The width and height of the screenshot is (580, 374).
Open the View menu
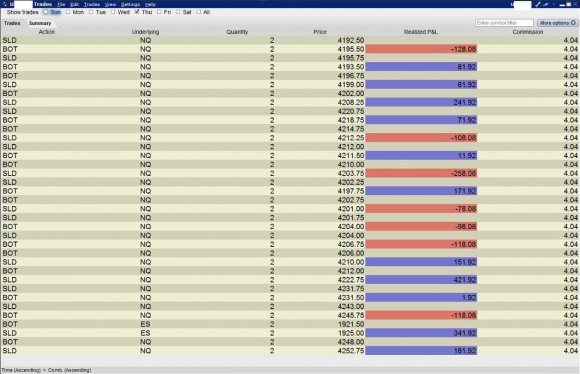point(110,4)
